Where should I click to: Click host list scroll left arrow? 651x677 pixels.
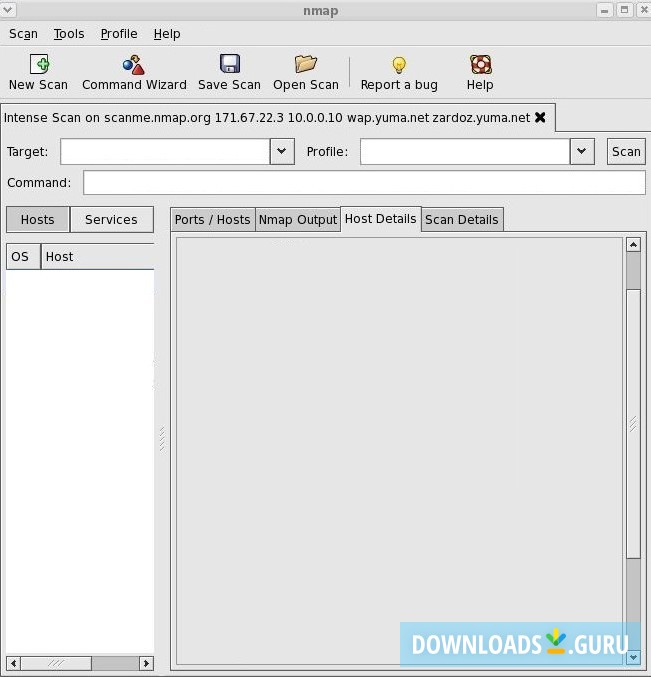point(14,663)
